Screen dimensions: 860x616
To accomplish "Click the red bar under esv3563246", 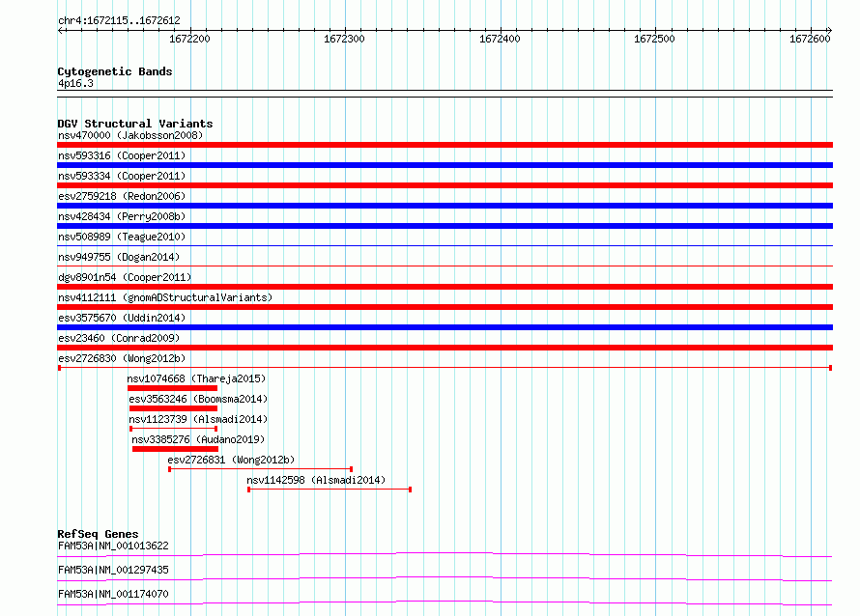I will (x=173, y=408).
